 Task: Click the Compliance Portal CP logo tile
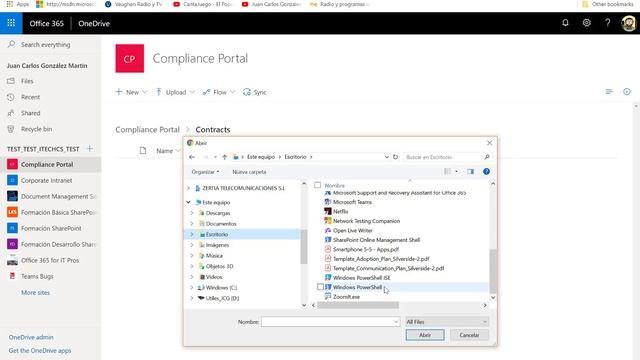click(x=130, y=58)
